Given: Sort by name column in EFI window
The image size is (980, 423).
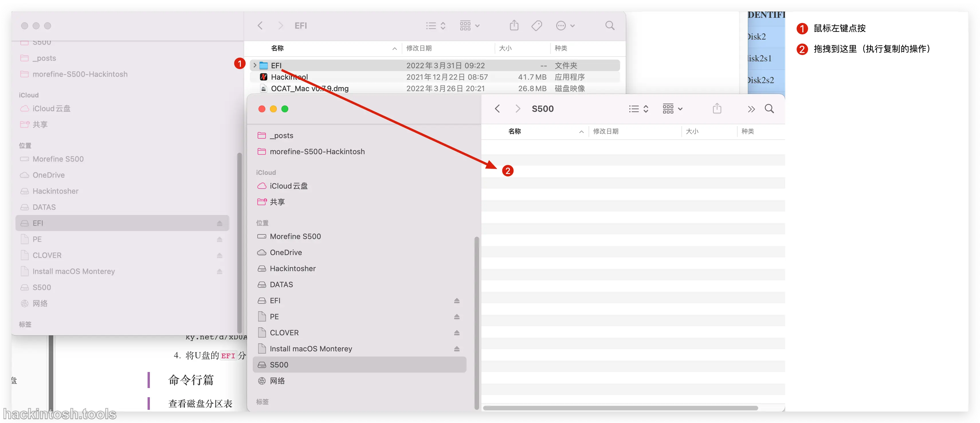Looking at the screenshot, I should [277, 48].
